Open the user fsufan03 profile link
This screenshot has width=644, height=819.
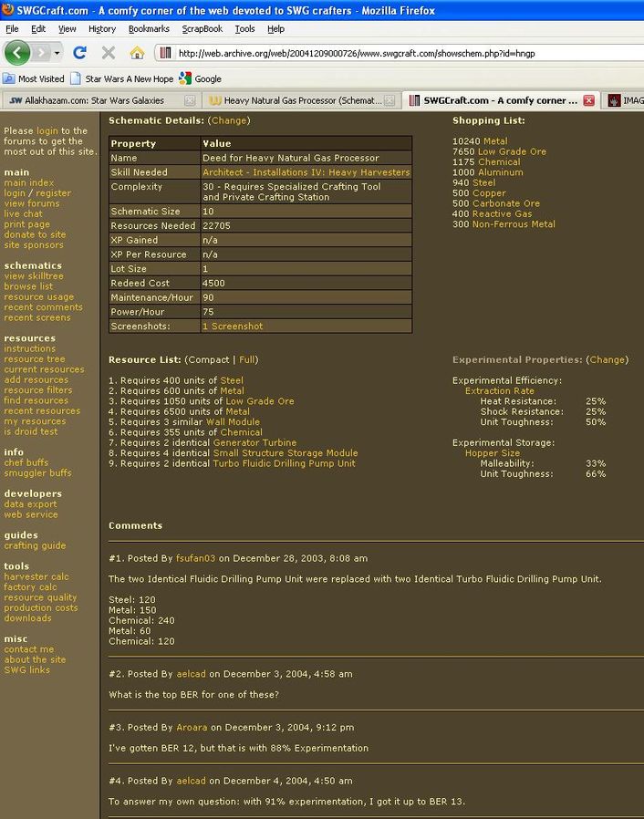(x=195, y=557)
